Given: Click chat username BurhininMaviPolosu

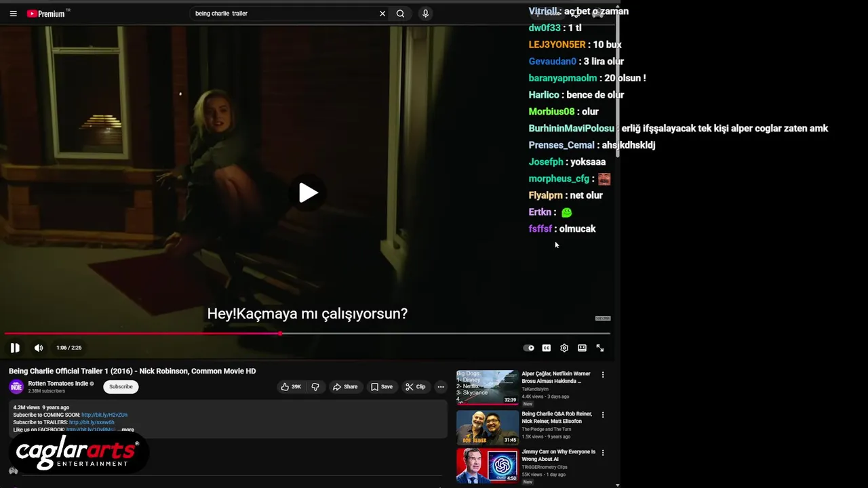Looking at the screenshot, I should point(572,128).
